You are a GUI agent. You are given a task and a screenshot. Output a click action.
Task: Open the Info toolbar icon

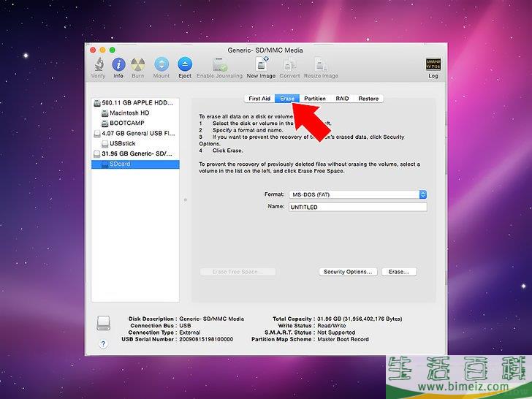118,64
